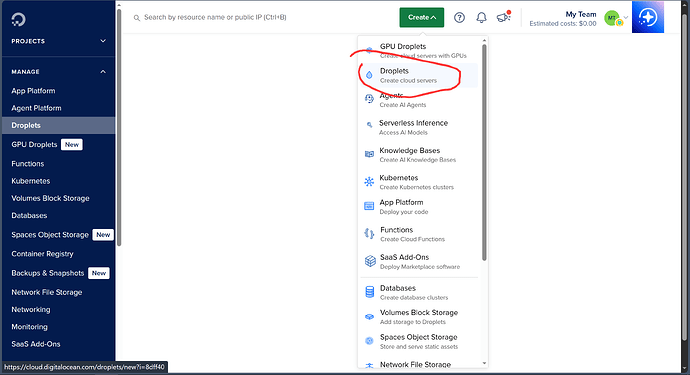Open Backups & Snapshots in sidebar

48,273
